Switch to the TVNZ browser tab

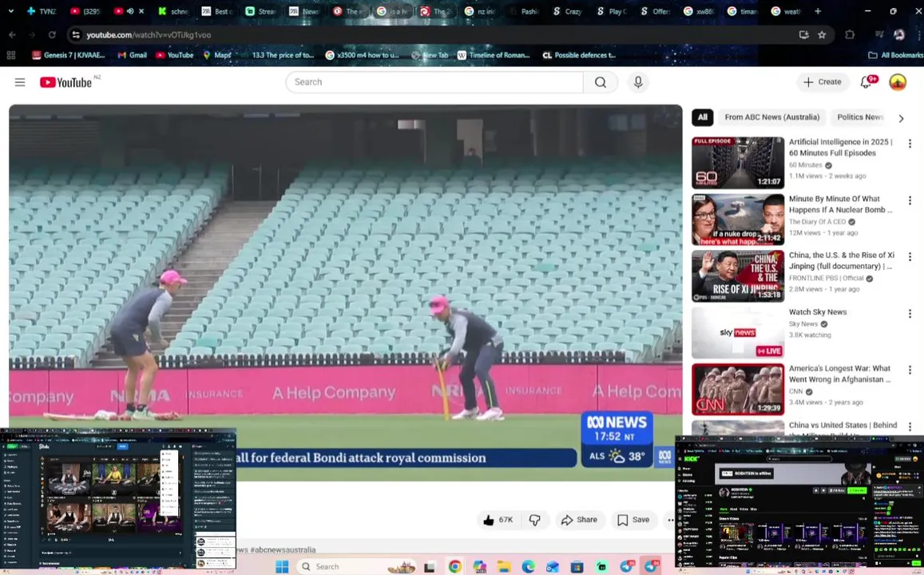click(42, 11)
